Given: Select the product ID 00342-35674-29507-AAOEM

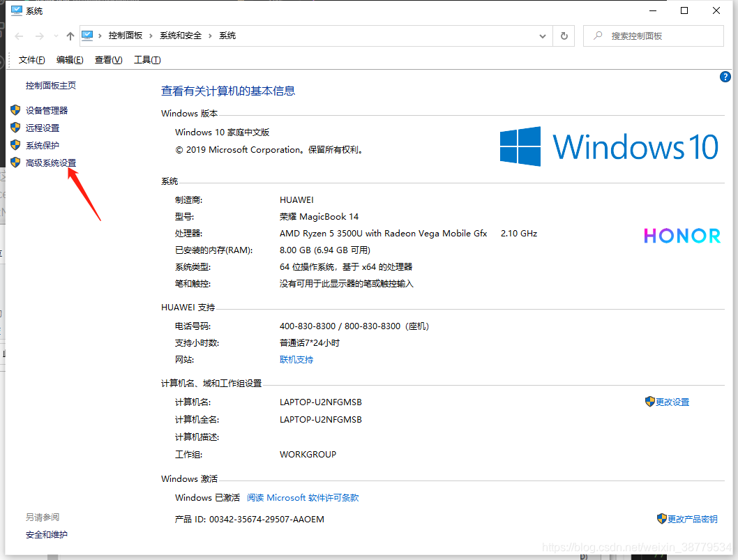Looking at the screenshot, I should coord(266,520).
